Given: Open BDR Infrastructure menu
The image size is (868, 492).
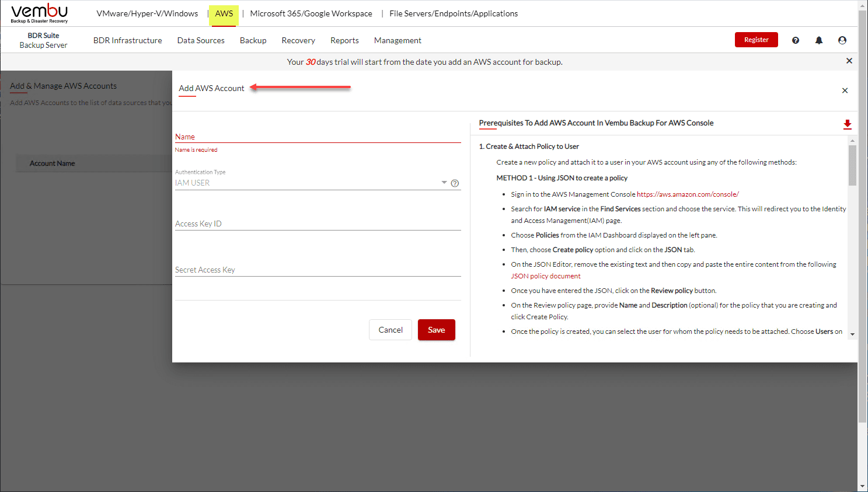Looking at the screenshot, I should click(x=128, y=40).
